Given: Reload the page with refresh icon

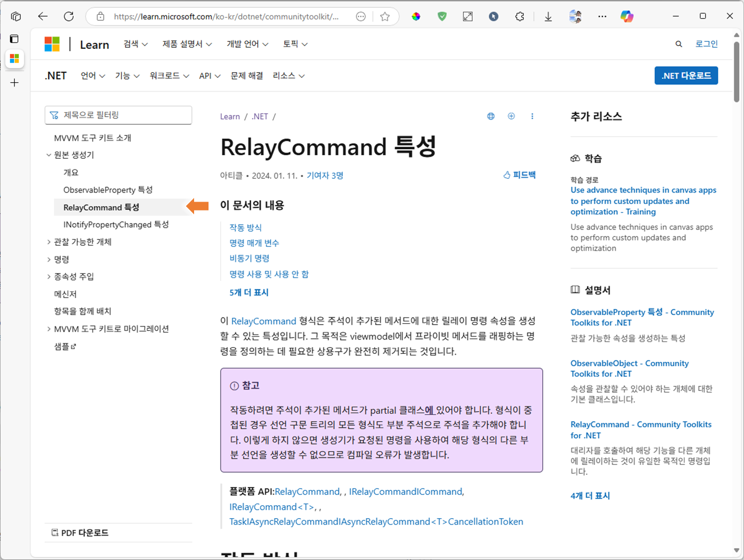Looking at the screenshot, I should [x=69, y=16].
